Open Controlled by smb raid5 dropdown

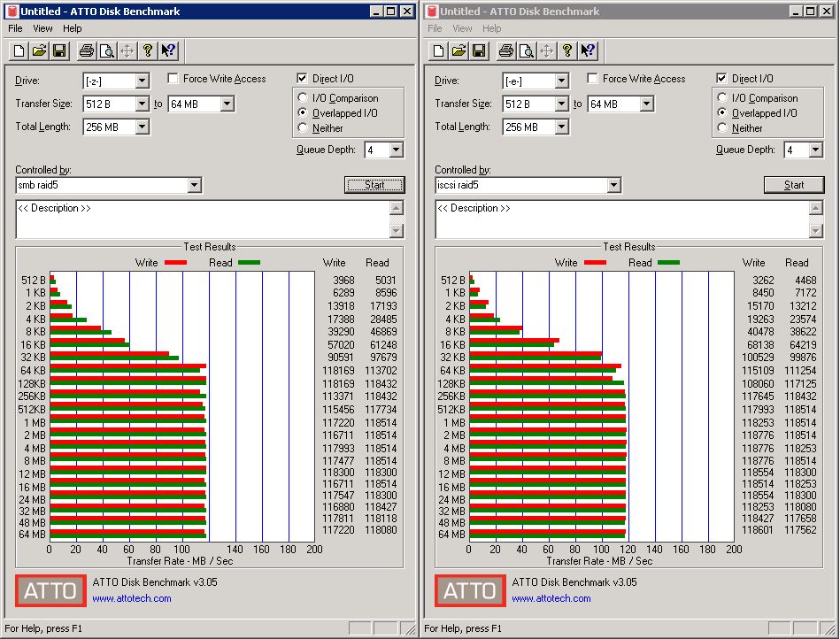195,185
